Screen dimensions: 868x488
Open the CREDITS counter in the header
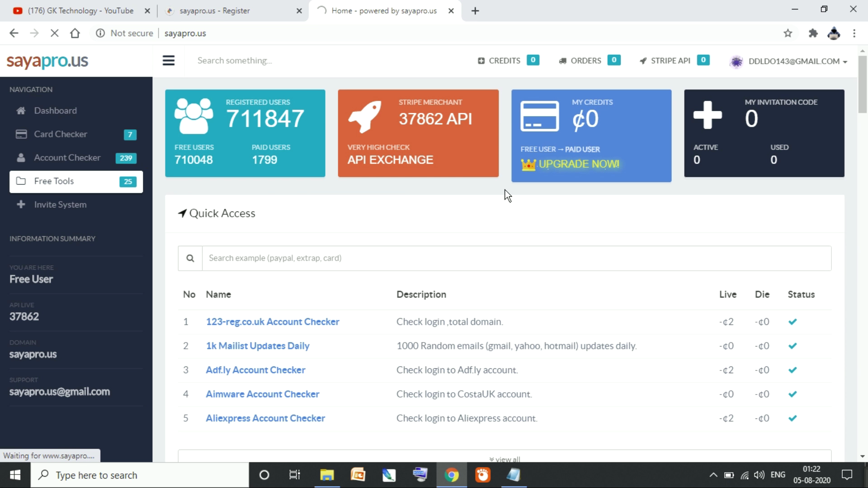coord(508,61)
